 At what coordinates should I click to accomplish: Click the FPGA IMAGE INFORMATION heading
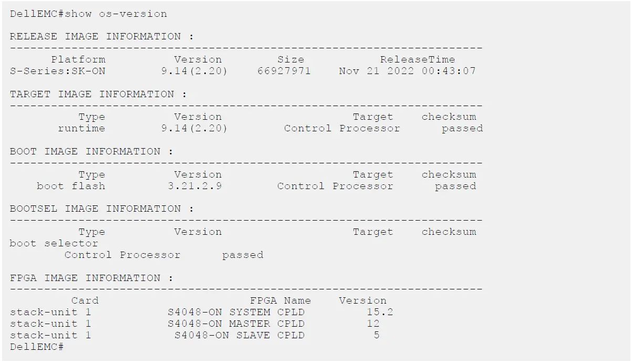click(91, 278)
